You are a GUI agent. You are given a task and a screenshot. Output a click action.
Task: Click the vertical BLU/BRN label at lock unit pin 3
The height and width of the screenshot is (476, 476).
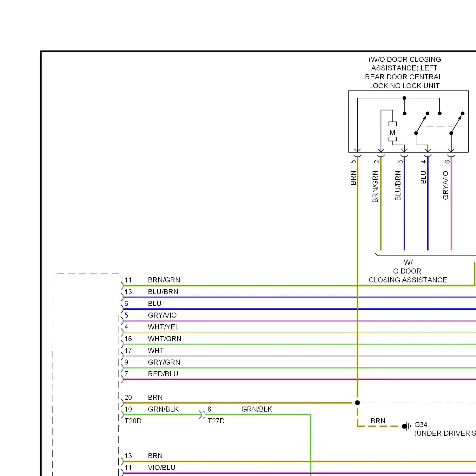(398, 186)
